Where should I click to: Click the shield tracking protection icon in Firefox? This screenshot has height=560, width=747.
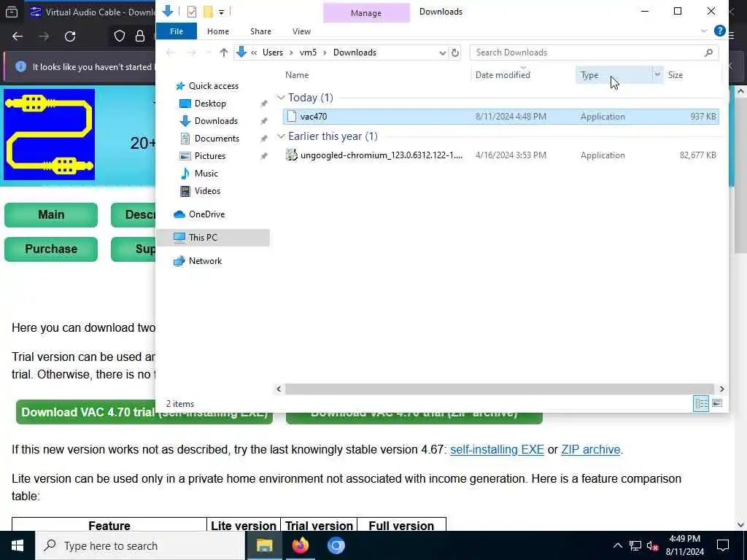click(x=119, y=36)
